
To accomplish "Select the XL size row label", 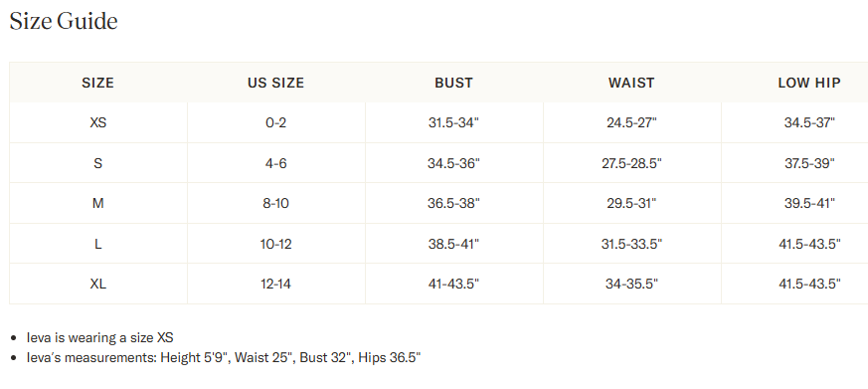I will click(x=98, y=284).
